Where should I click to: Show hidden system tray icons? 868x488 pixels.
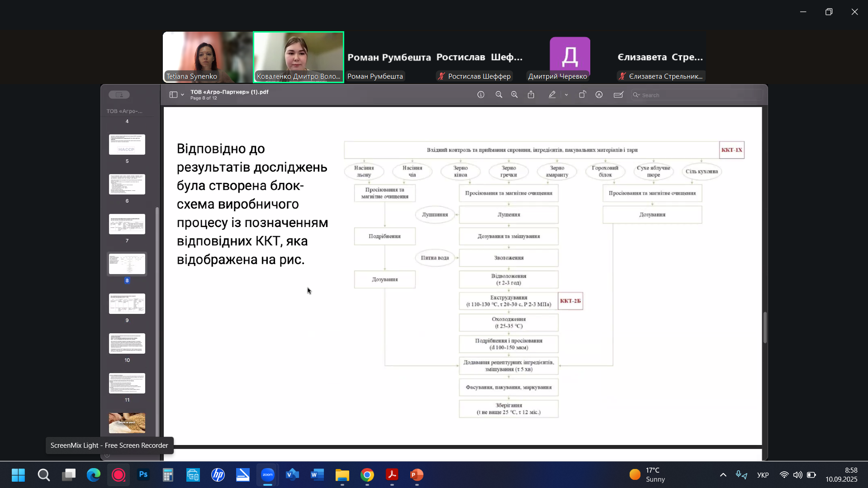pos(723,475)
